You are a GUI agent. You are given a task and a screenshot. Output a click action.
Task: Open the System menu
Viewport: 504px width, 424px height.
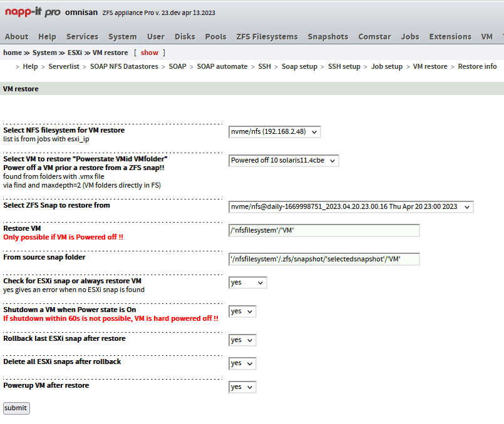(x=123, y=37)
